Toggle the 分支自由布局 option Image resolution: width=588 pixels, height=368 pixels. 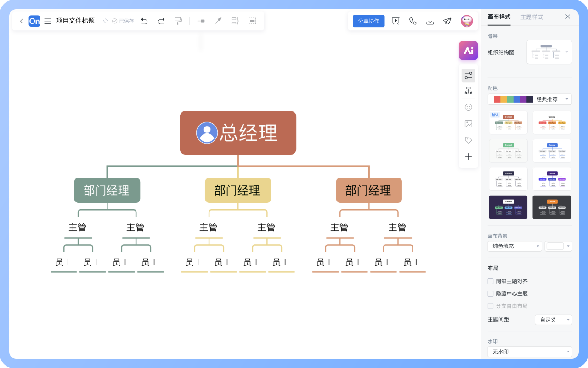click(x=491, y=305)
